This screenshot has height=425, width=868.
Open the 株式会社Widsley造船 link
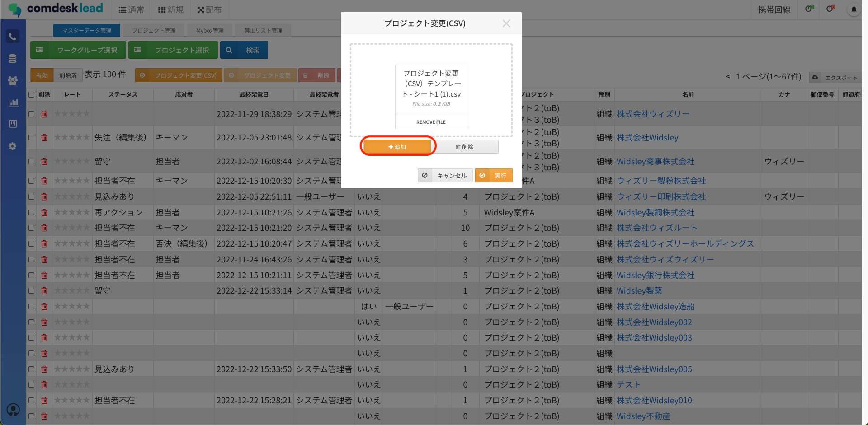tap(656, 307)
